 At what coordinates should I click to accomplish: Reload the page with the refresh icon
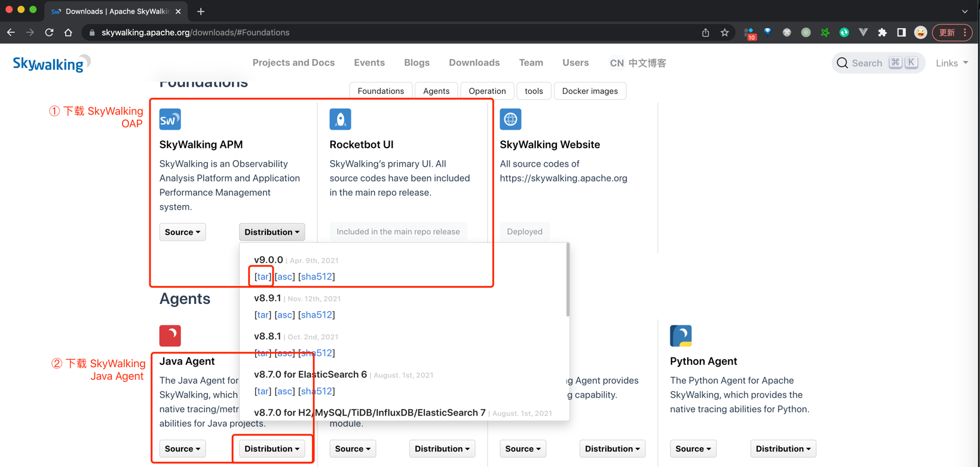pos(49,32)
